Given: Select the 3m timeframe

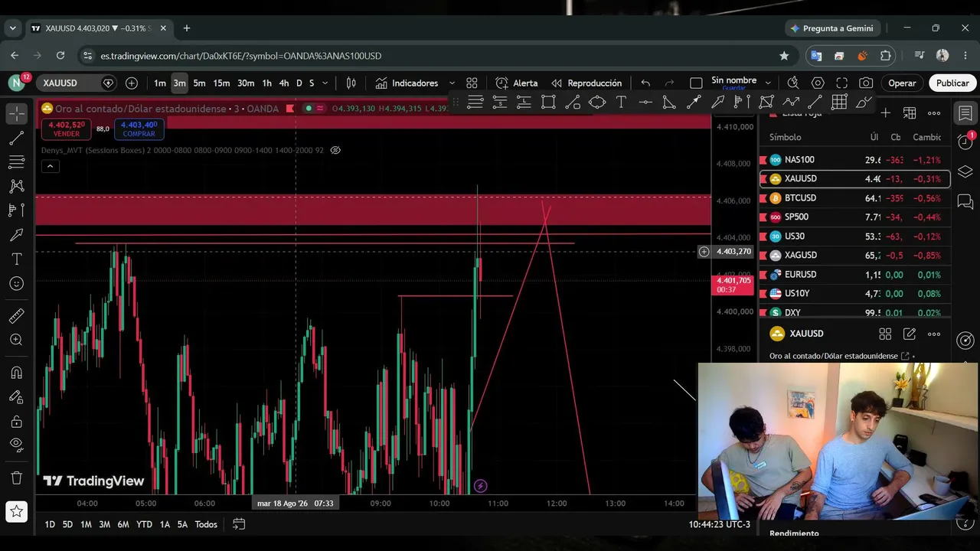Looking at the screenshot, I should 179,83.
